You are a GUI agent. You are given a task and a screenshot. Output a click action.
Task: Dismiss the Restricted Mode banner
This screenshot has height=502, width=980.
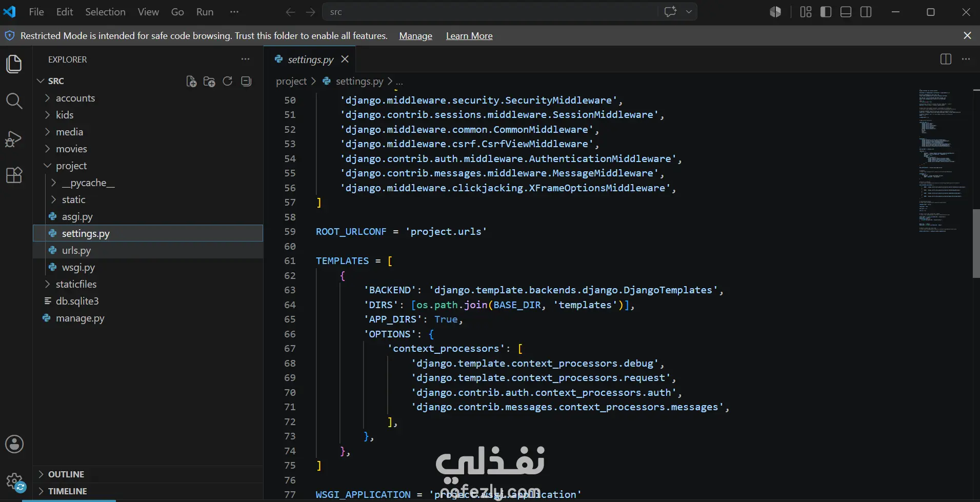click(967, 35)
